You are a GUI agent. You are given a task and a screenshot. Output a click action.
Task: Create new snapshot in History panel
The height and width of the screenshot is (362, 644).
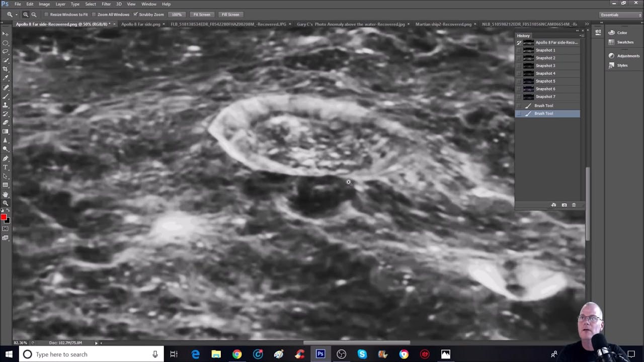click(x=564, y=205)
